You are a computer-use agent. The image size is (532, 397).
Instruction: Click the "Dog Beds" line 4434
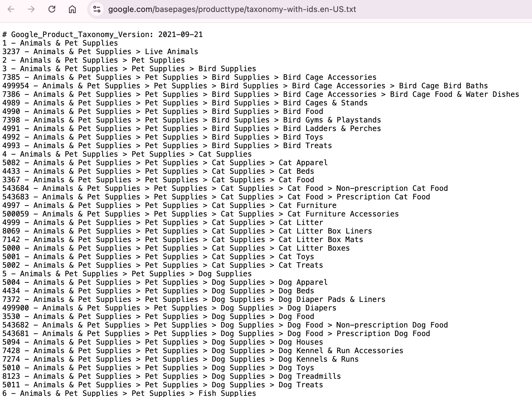point(158,291)
